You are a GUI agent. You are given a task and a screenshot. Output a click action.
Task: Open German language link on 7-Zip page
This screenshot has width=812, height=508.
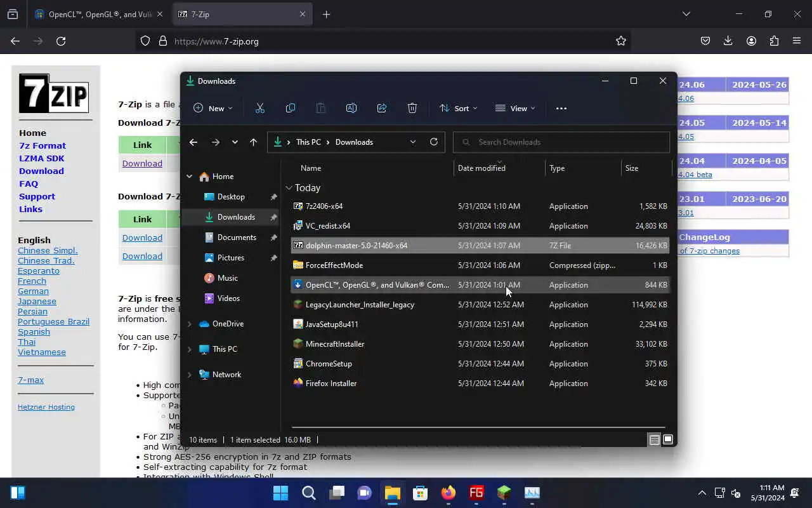tap(33, 291)
